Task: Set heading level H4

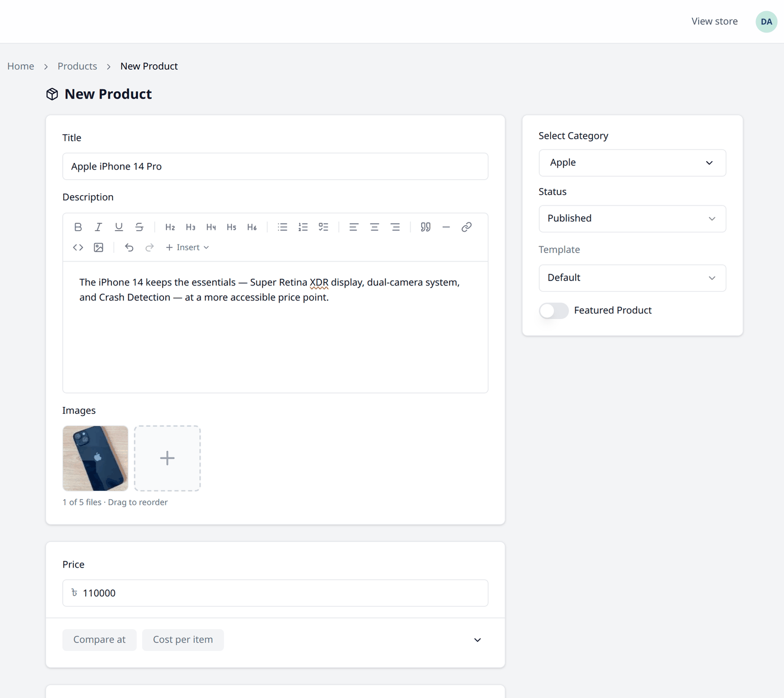Action: 211,227
